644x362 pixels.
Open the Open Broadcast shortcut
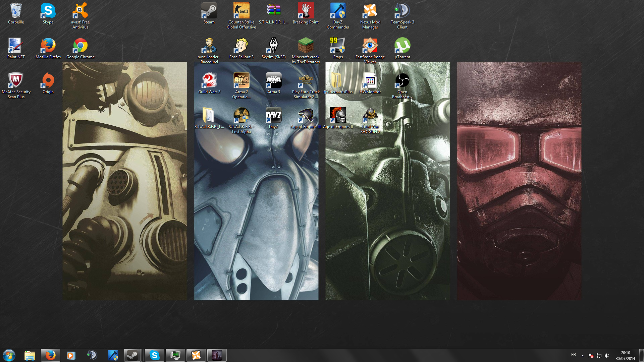tap(402, 85)
